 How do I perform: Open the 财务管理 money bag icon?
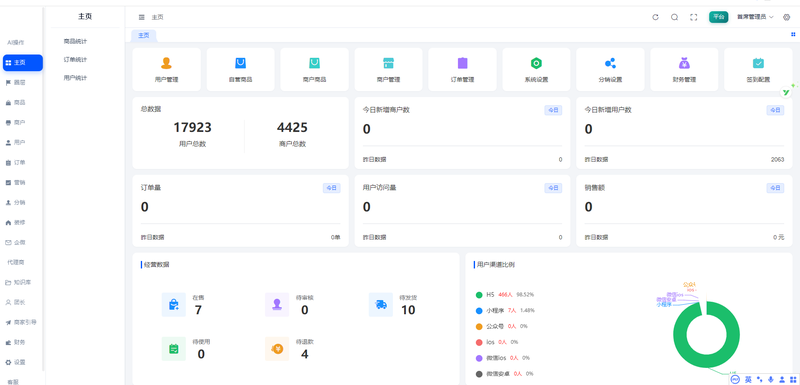(x=684, y=63)
